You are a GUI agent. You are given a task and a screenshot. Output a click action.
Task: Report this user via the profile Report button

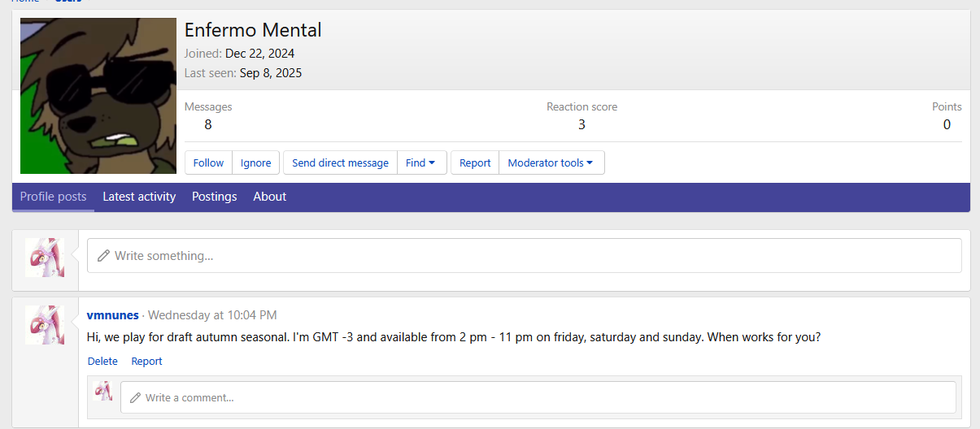[x=475, y=162]
